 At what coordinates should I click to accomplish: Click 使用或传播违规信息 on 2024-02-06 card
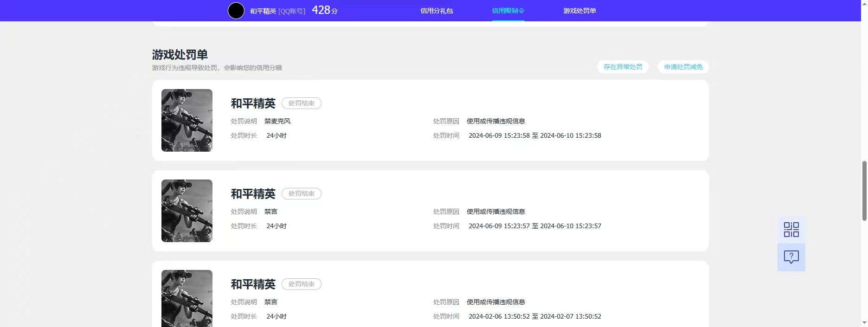pos(496,302)
